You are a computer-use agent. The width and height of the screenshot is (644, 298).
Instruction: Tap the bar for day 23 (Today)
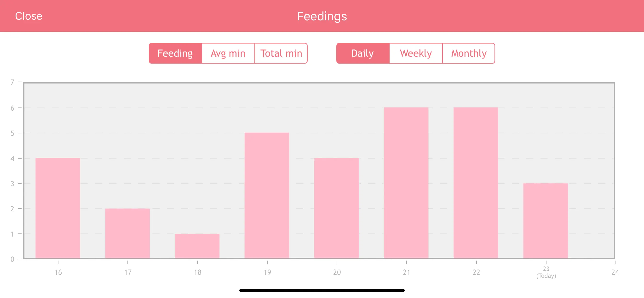(x=546, y=221)
